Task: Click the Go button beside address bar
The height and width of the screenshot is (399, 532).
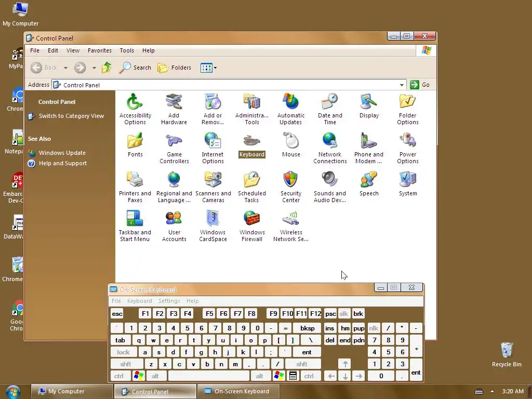Action: (x=420, y=85)
